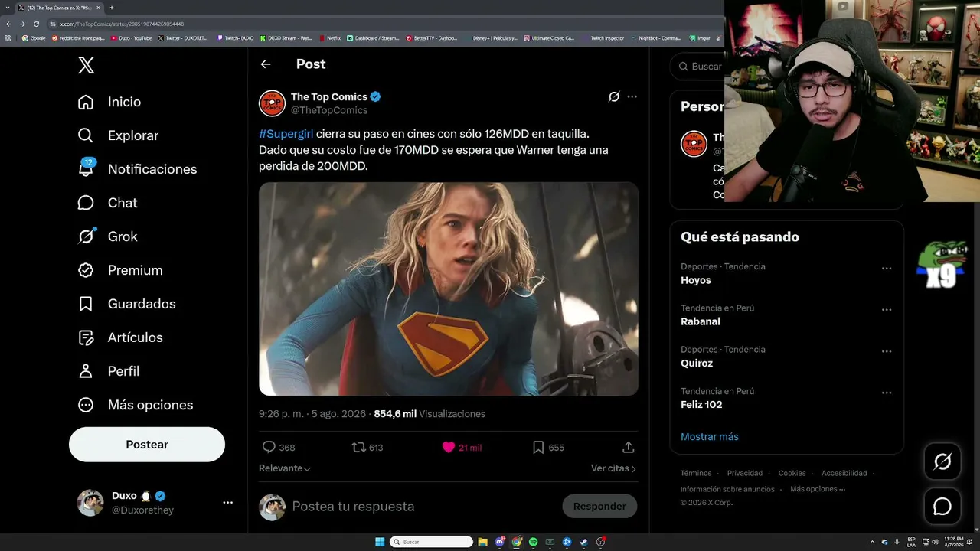Click Duxo's avatar at the bottom left

[x=90, y=503]
